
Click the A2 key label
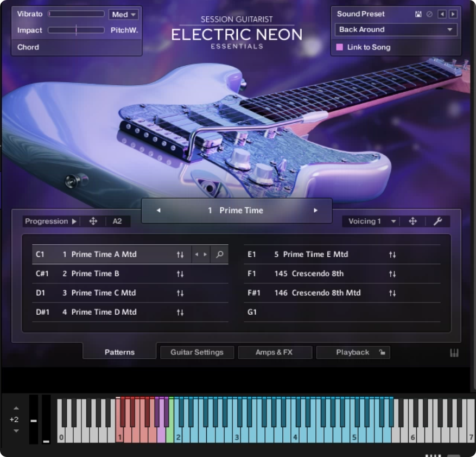(x=117, y=221)
